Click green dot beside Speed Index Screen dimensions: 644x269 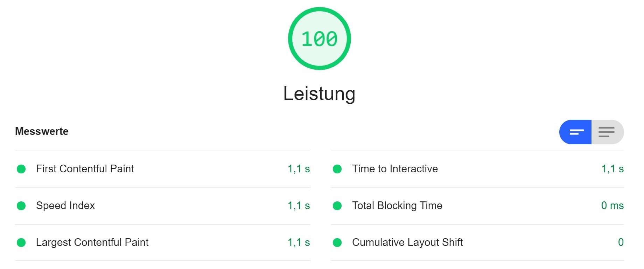[x=21, y=206]
